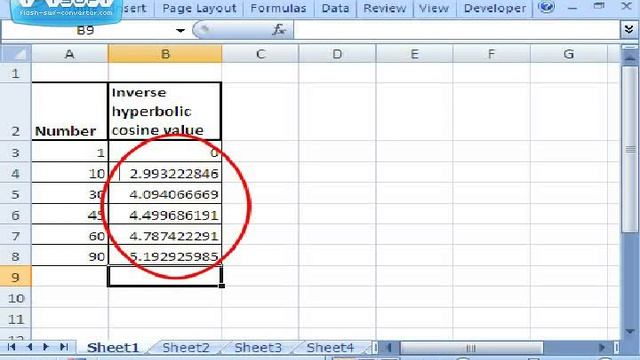Click cell A7 containing 60
The height and width of the screenshot is (360, 640).
70,236
